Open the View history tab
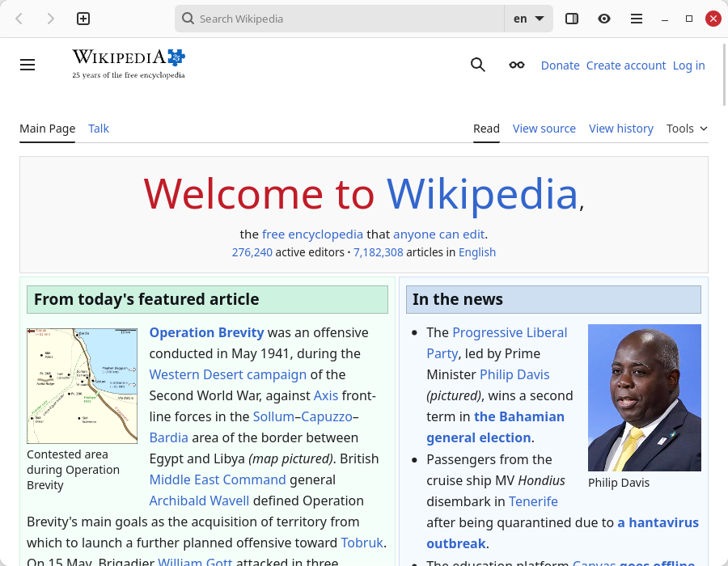Screen dimensions: 728x566 (x=620, y=129)
